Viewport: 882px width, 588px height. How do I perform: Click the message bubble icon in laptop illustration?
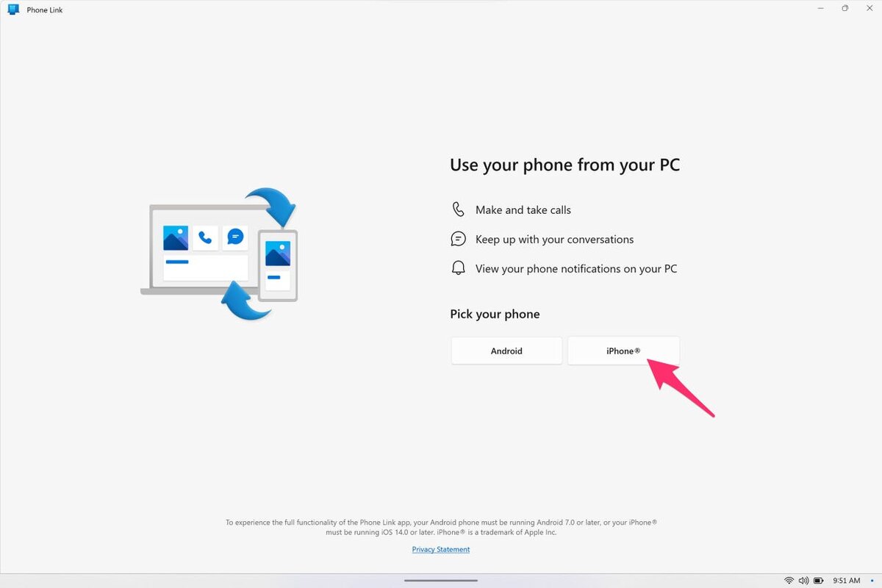(235, 237)
